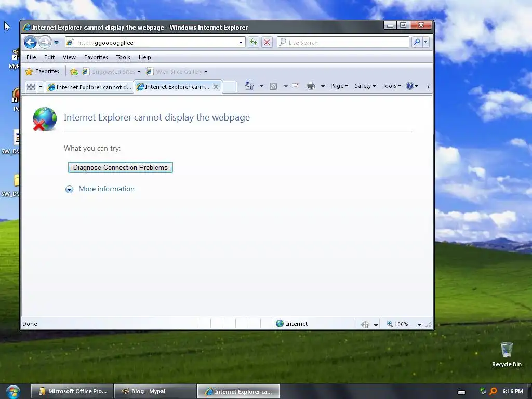The height and width of the screenshot is (399, 532).
Task: Open the Print options dropdown arrow
Action: pos(323,86)
